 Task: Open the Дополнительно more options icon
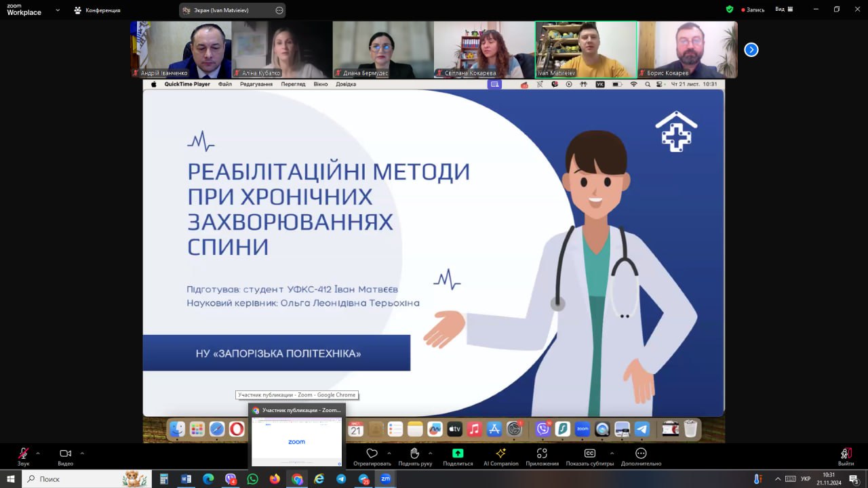coord(641,453)
